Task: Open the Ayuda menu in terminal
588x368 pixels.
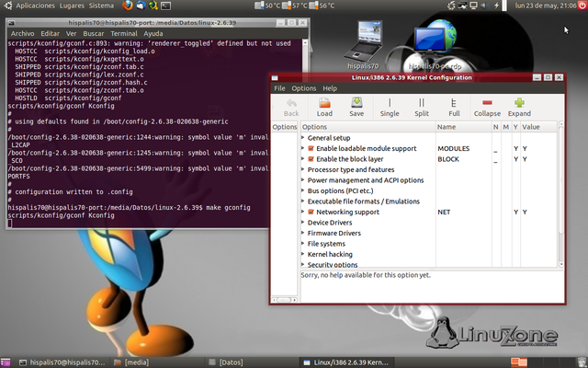Action: tap(153, 33)
